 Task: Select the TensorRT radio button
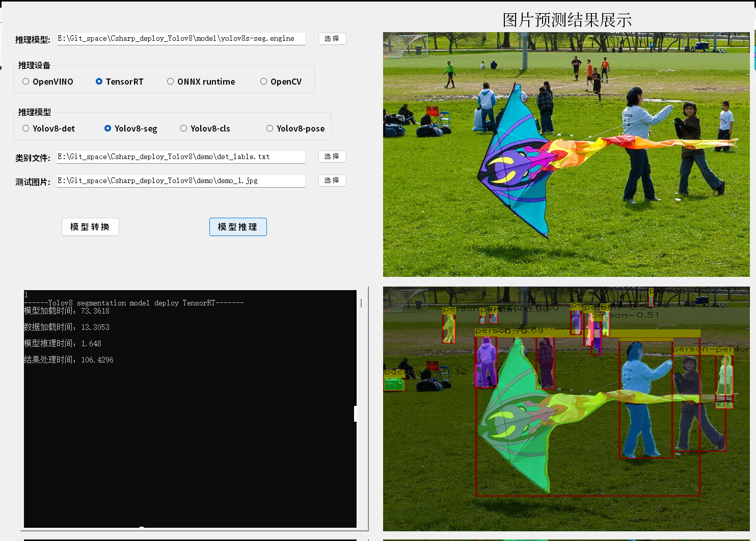120,82
